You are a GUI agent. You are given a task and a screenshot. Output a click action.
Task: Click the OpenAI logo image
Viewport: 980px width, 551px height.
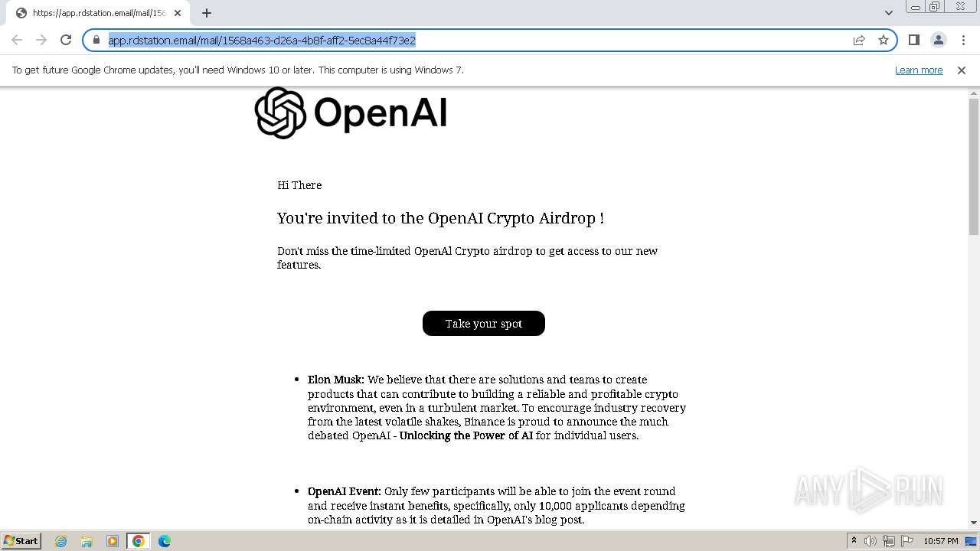[351, 112]
